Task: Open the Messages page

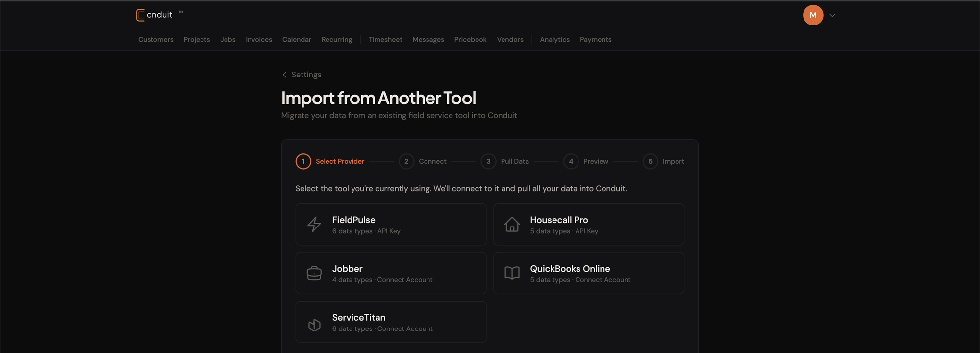Action: click(428, 40)
